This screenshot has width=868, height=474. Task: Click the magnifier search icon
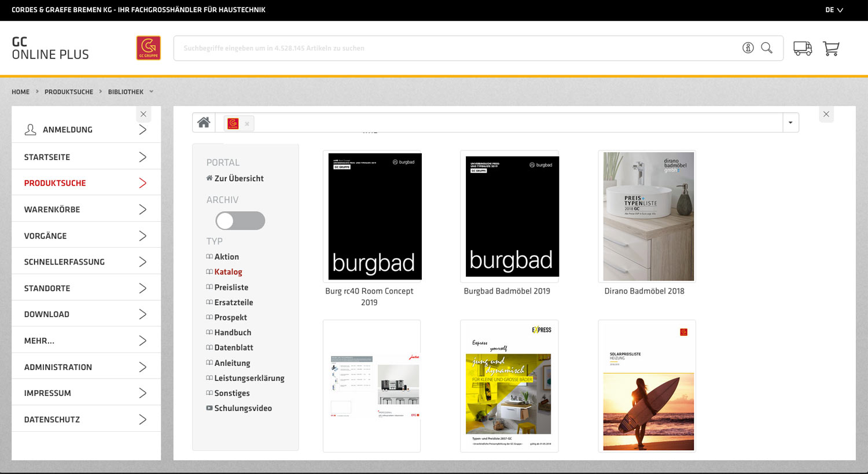tap(767, 48)
